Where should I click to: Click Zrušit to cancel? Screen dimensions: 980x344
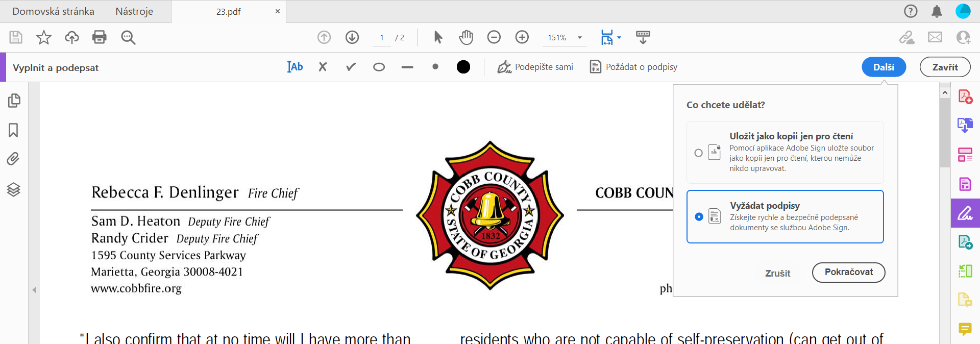[778, 273]
